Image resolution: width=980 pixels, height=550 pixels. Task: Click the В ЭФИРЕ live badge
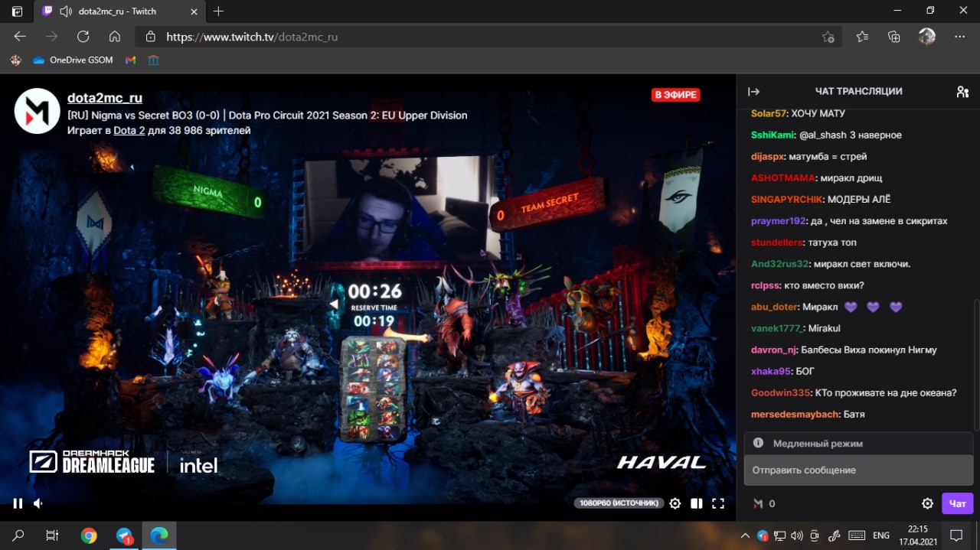[675, 95]
